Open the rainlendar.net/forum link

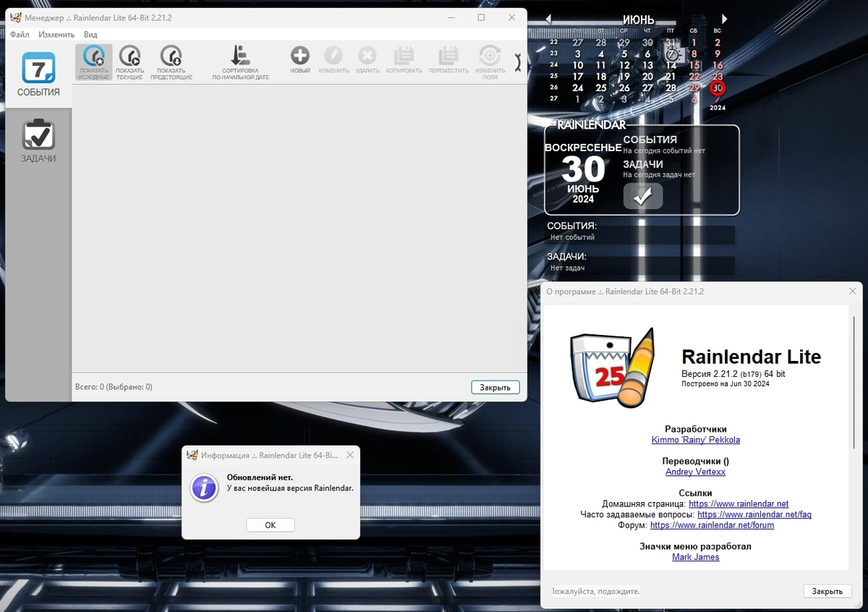pos(712,525)
